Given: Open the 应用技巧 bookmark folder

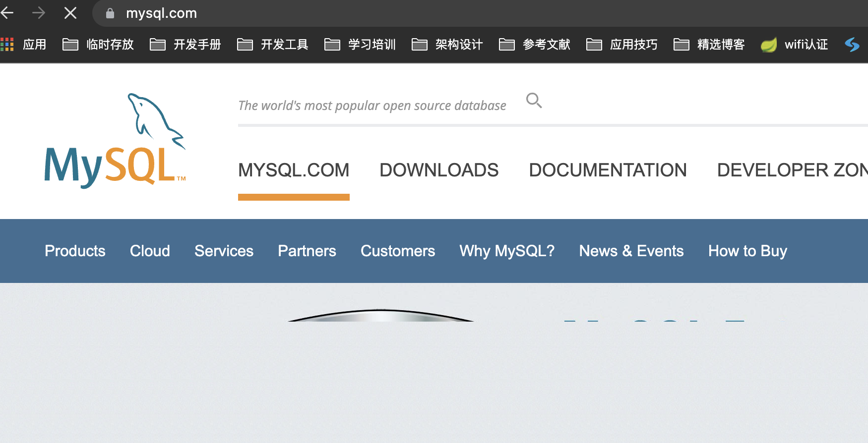Looking at the screenshot, I should [x=622, y=45].
